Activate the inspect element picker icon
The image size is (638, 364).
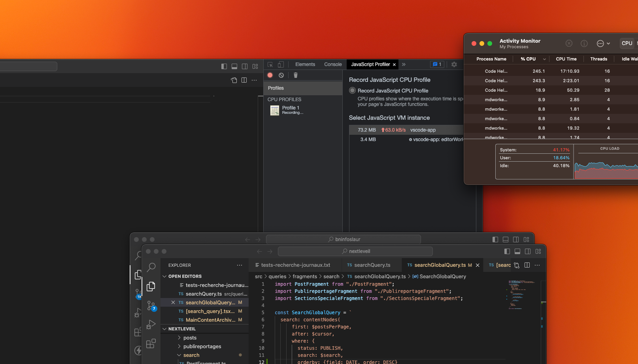(270, 64)
